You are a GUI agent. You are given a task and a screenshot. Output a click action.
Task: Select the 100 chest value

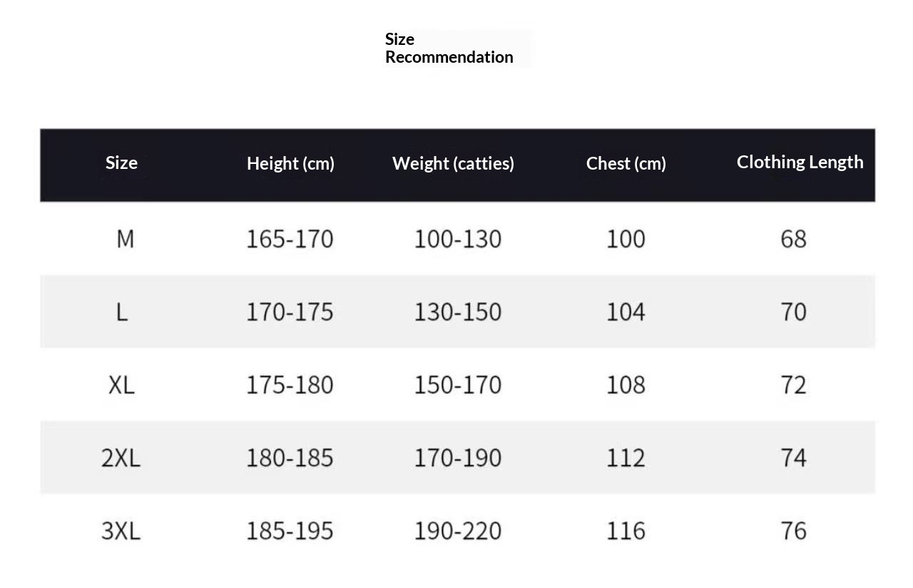point(626,239)
